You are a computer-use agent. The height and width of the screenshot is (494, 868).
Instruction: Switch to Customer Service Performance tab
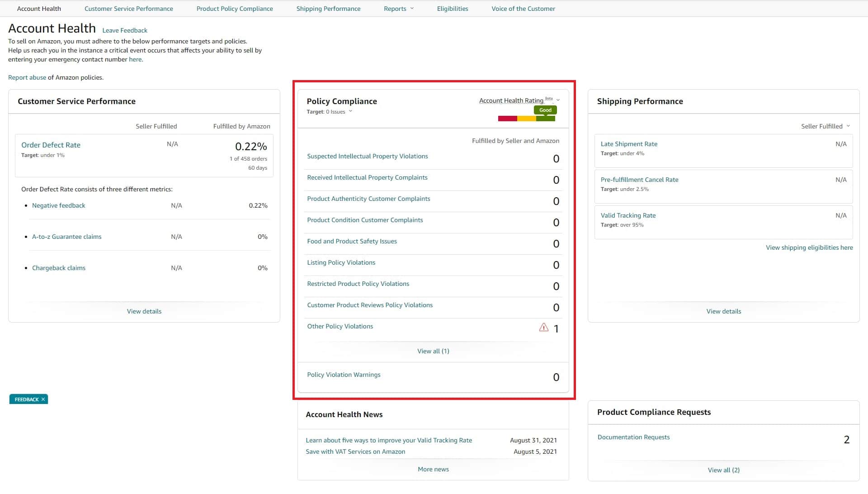point(129,9)
